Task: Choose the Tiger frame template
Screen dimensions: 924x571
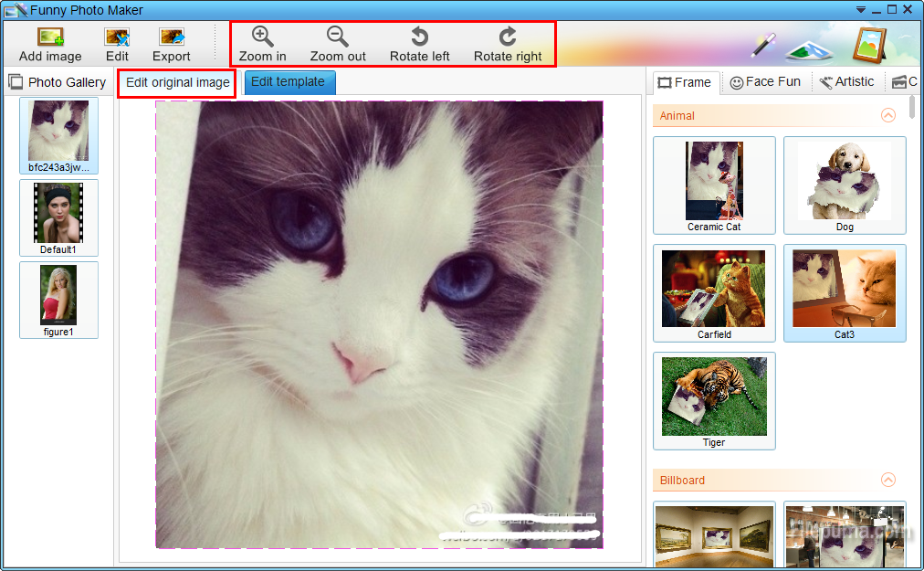Action: 714,400
